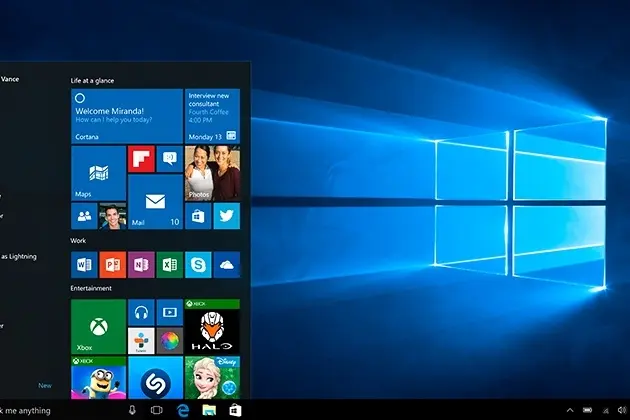The height and width of the screenshot is (420, 630).
Task: Open the red Flipboard tile
Action: pos(141,159)
